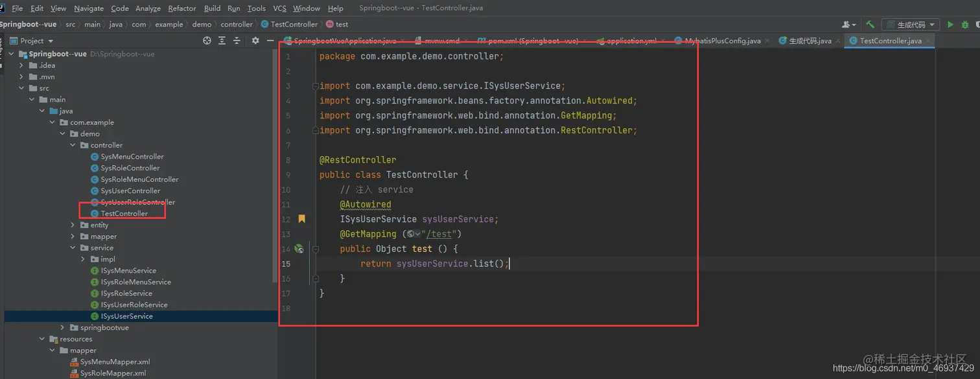Click the controller breadcrumb in navigation bar
The image size is (980, 379).
(x=237, y=24)
